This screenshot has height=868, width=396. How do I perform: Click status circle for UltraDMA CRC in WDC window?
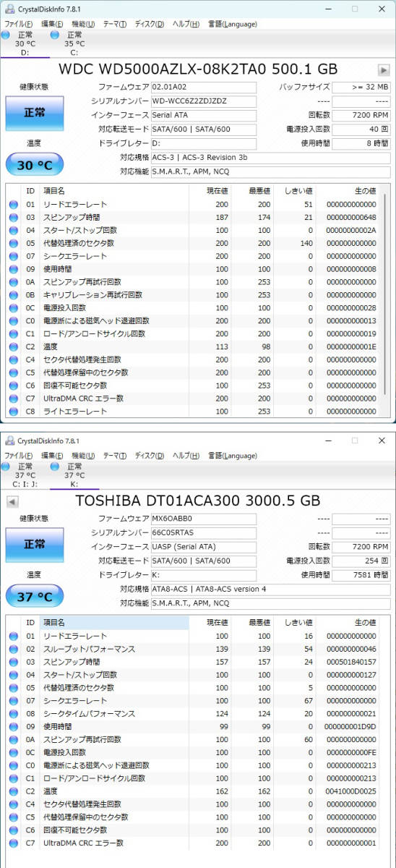pyautogui.click(x=13, y=399)
